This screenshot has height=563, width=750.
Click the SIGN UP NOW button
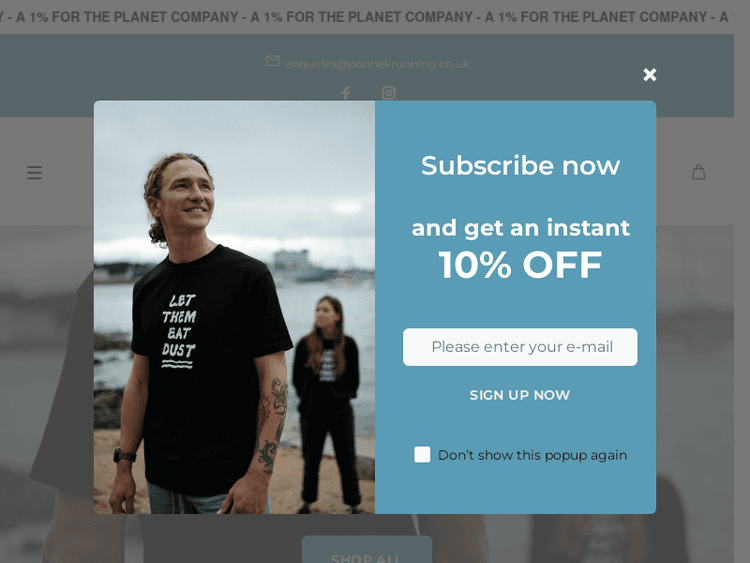click(519, 395)
